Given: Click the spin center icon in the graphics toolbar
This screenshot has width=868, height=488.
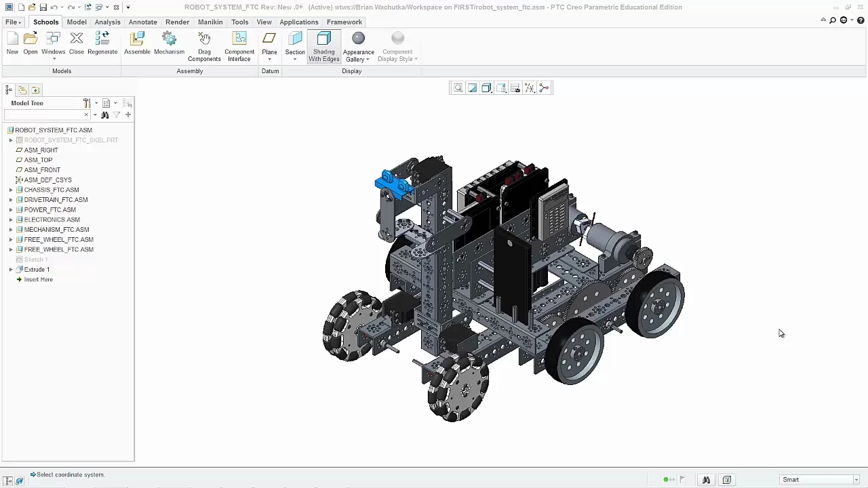Looking at the screenshot, I should pos(544,88).
